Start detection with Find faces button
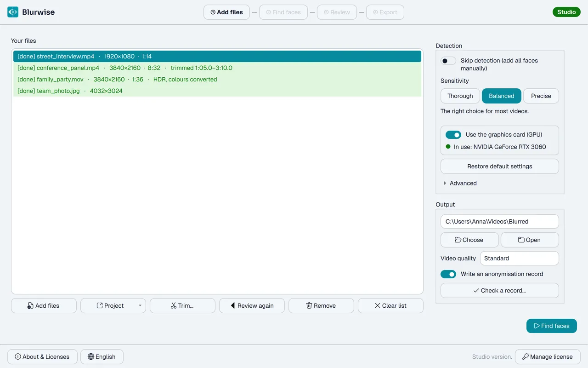 coord(552,326)
